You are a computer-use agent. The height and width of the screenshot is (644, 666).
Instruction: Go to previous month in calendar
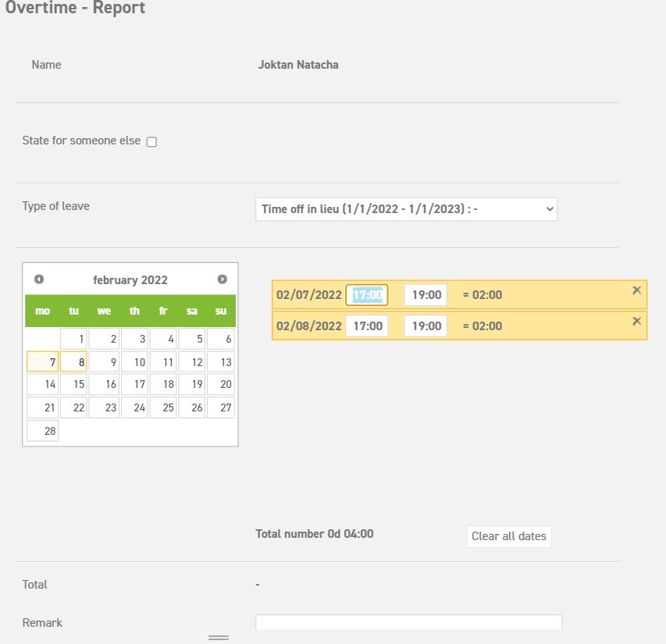[39, 279]
